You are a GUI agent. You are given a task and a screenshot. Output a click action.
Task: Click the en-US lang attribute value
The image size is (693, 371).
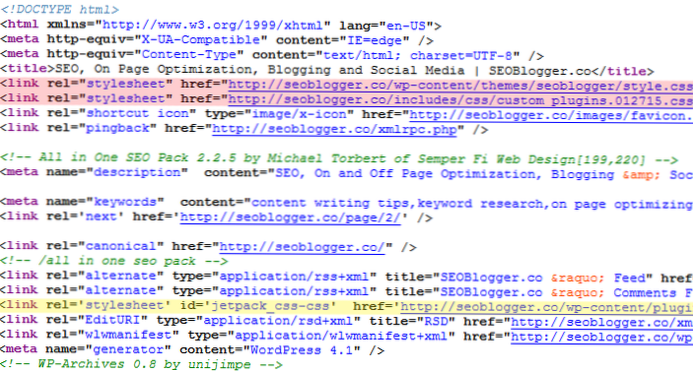click(406, 26)
